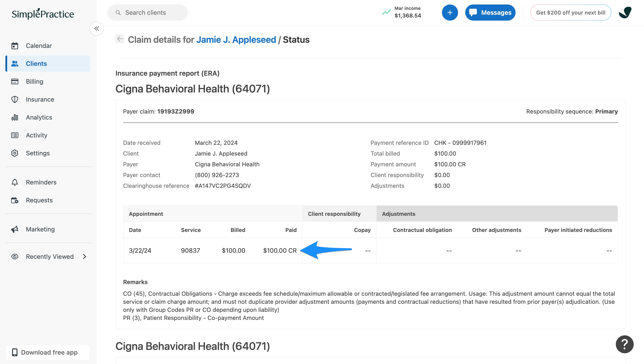
Task: Open Billing from the sidebar
Action: pos(48,81)
